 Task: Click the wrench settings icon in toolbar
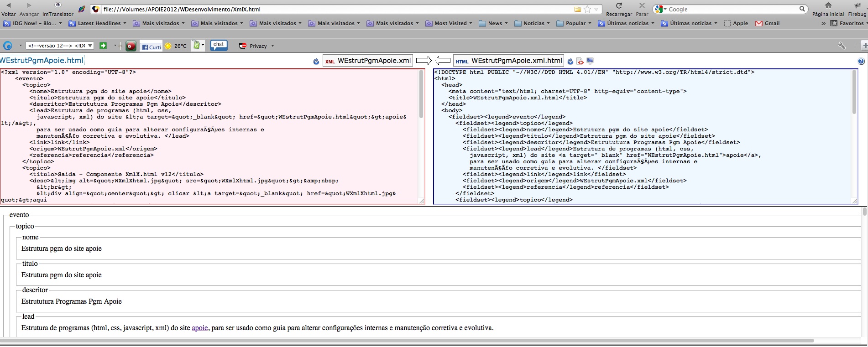click(x=842, y=46)
